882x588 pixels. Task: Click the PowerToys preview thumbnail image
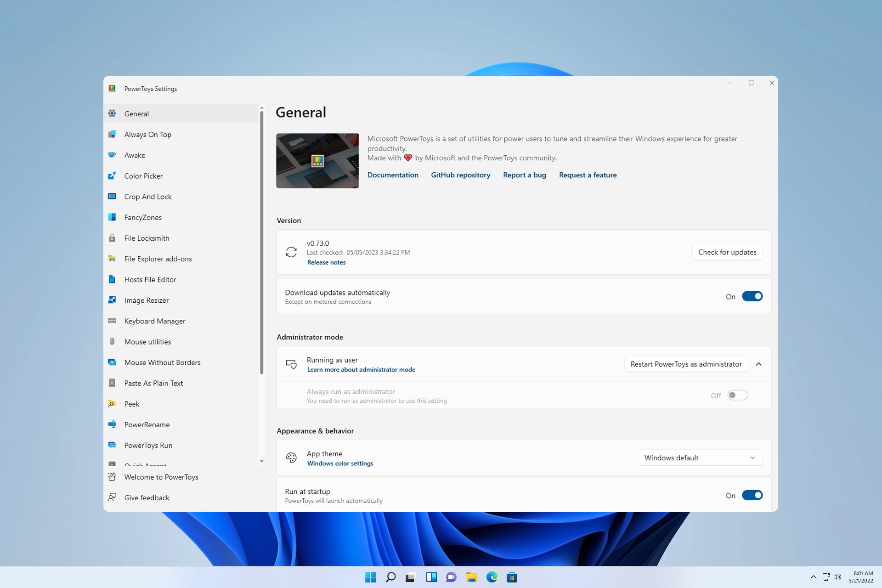[x=317, y=161]
